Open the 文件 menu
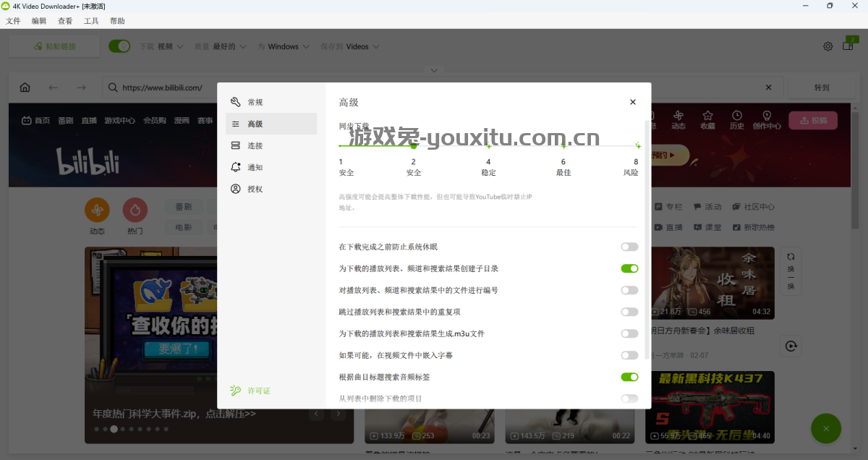This screenshot has height=460, width=868. tap(13, 21)
